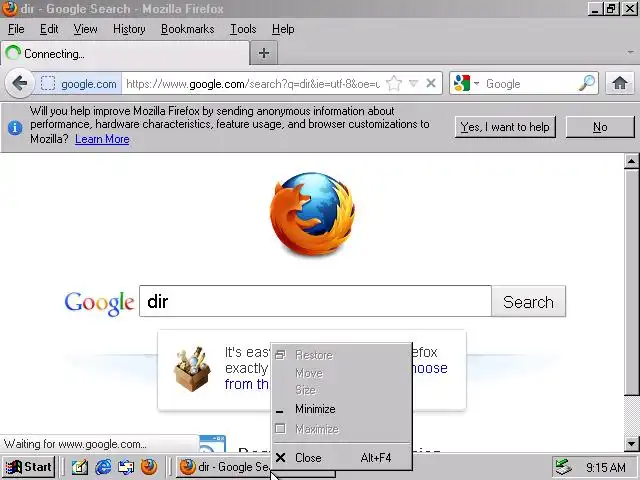Click the Waiting for www.google.com status text
640x480 pixels.
(x=75, y=444)
